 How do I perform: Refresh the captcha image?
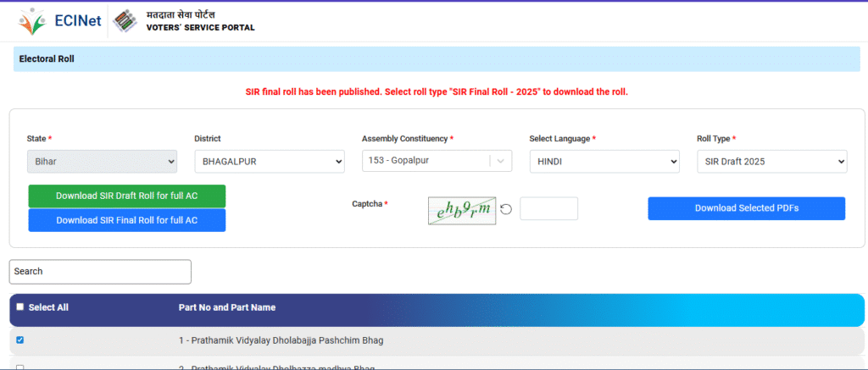(506, 209)
